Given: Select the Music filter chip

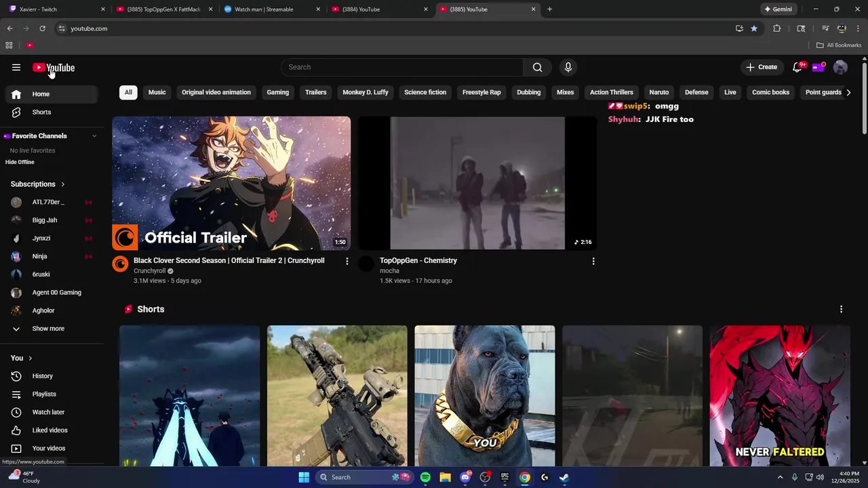Looking at the screenshot, I should tap(157, 92).
